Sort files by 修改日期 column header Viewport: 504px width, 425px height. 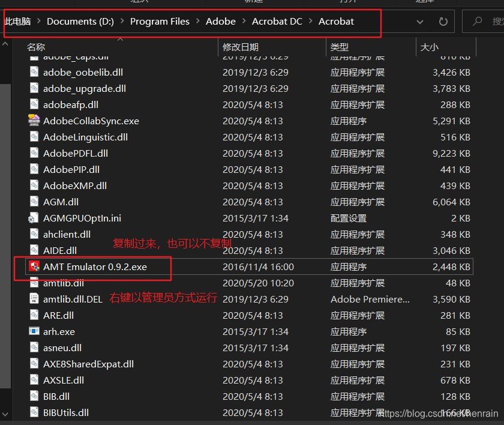[x=241, y=47]
